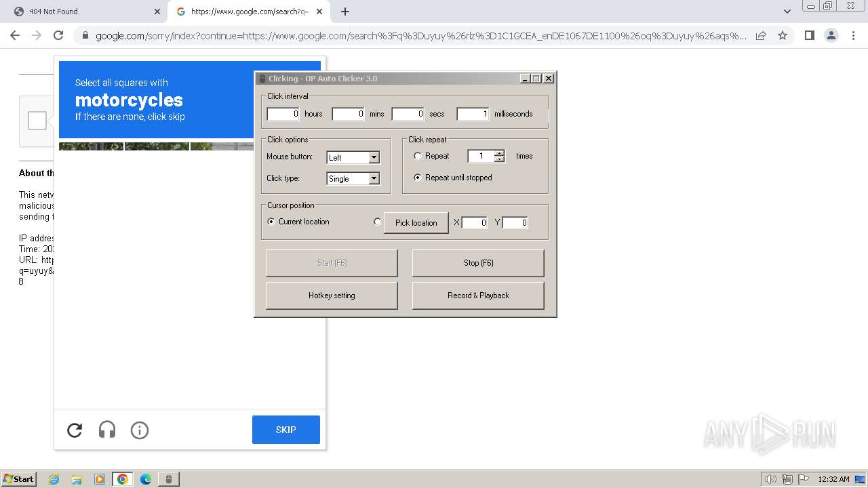
Task: Tick the I'm not a robot checkbox
Action: pyautogui.click(x=37, y=121)
